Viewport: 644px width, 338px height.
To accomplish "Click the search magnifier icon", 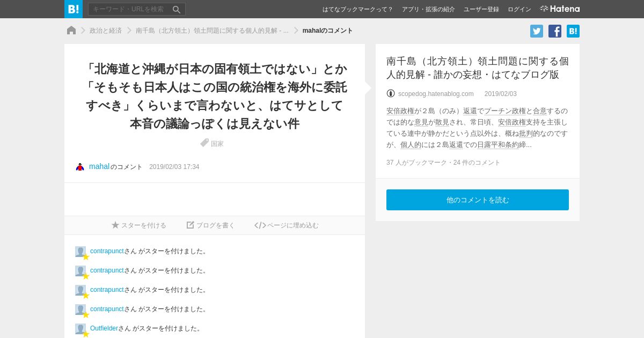I will pyautogui.click(x=177, y=9).
